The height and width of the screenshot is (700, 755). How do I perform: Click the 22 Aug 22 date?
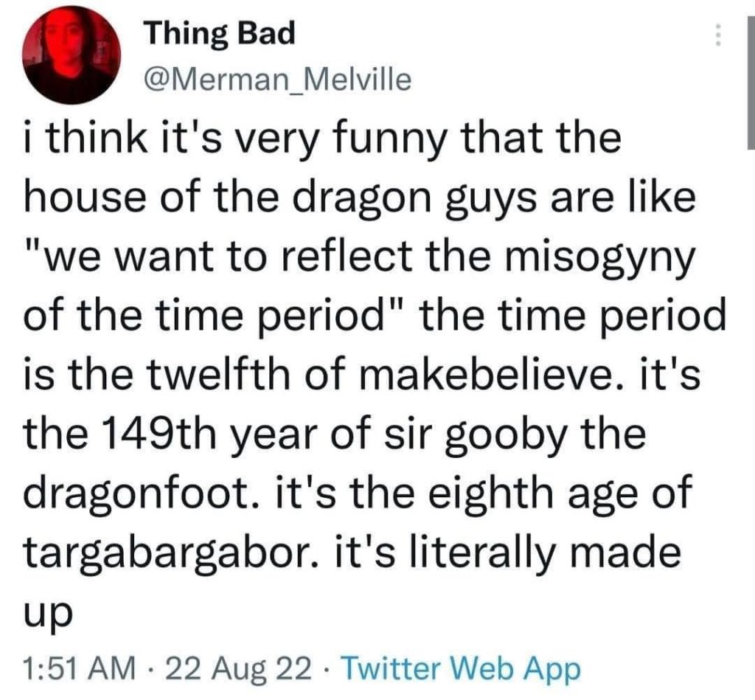point(238,669)
